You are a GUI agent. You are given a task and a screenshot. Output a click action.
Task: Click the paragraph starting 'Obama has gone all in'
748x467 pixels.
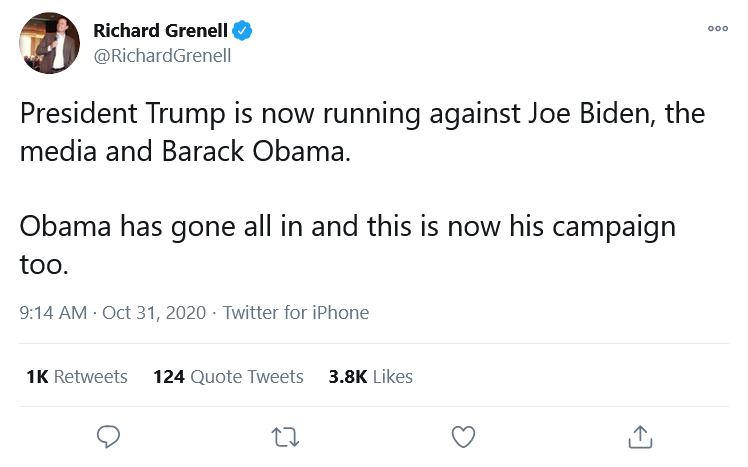(348, 245)
